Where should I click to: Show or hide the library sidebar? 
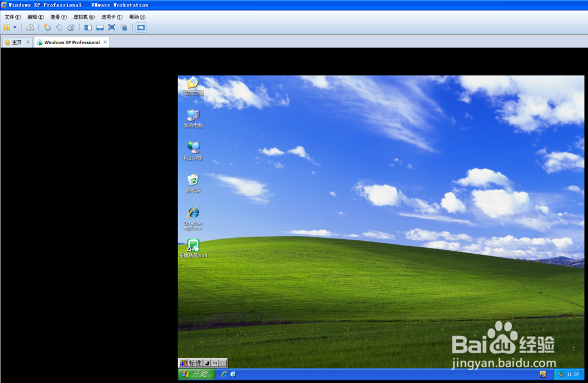click(x=88, y=28)
